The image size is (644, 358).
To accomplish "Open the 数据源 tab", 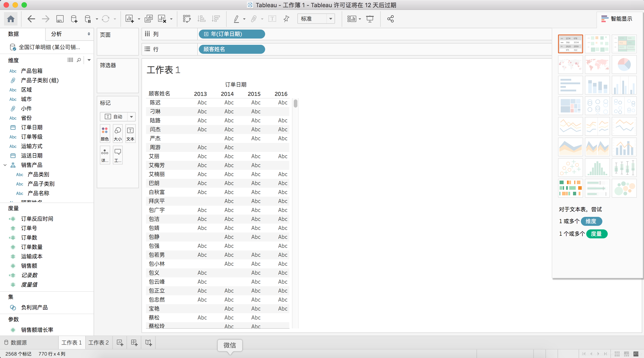I will coord(16,343).
